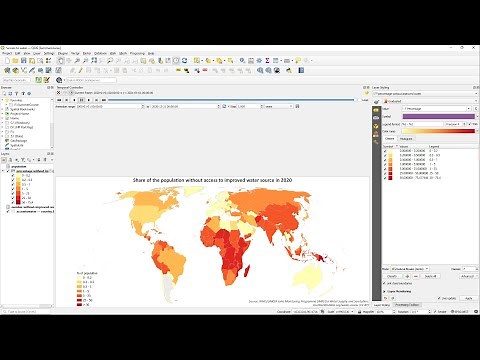Click the Browser panel refresh icon

point(10,94)
